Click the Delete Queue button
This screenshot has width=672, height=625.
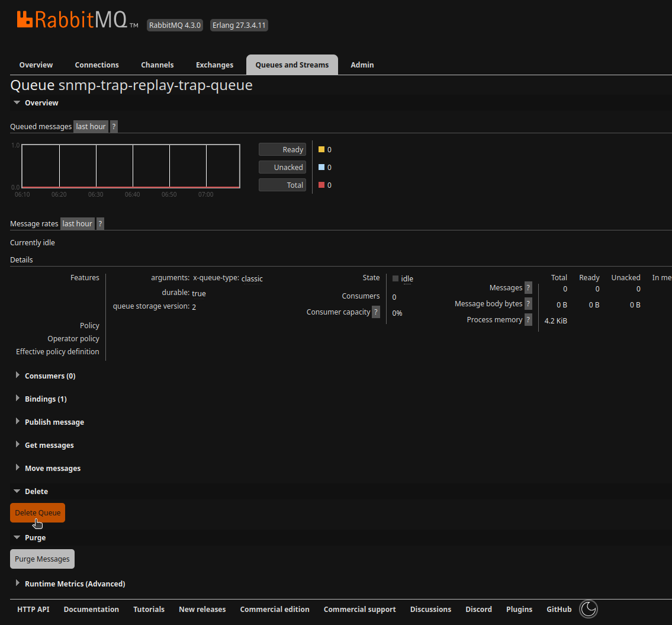[38, 512]
